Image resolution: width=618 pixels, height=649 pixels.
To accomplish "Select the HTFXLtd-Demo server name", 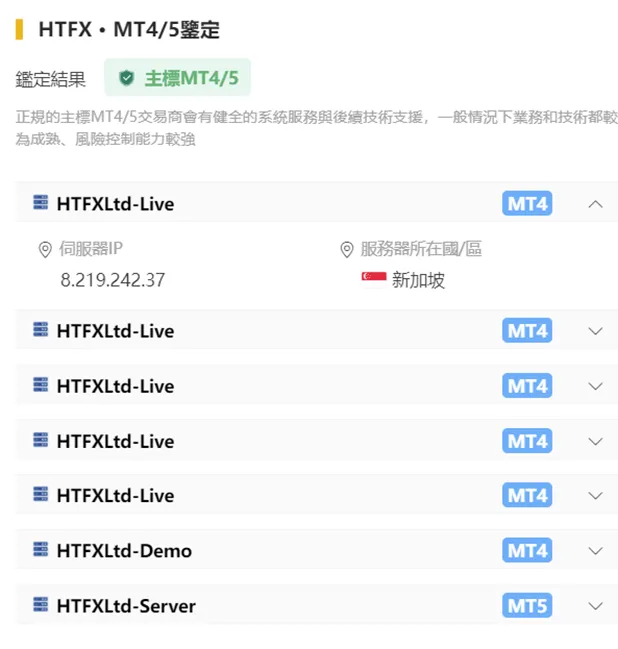I will pos(124,551).
